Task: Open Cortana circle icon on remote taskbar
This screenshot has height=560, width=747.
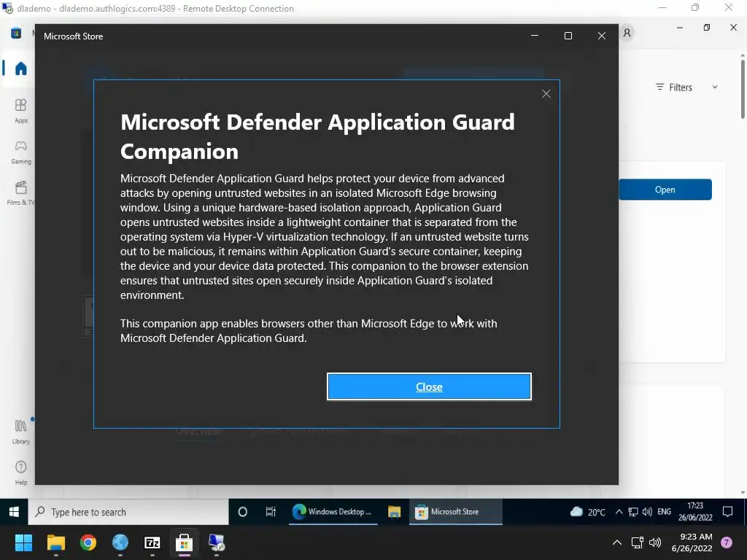Action: (242, 512)
